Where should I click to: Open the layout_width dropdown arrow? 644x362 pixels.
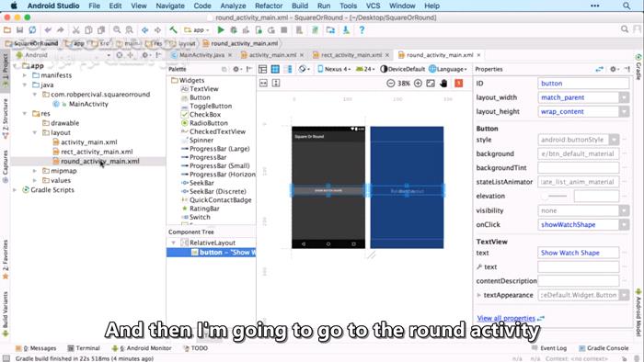pyautogui.click(x=624, y=97)
